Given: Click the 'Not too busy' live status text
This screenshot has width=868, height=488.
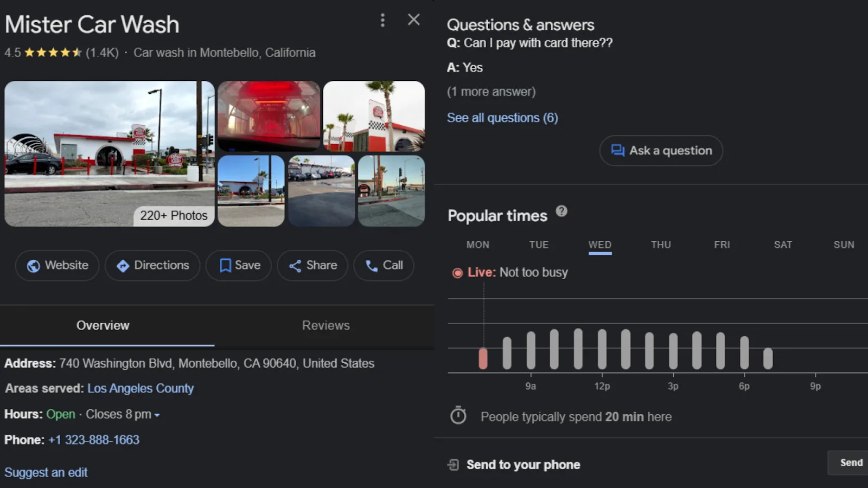Looking at the screenshot, I should (x=534, y=272).
